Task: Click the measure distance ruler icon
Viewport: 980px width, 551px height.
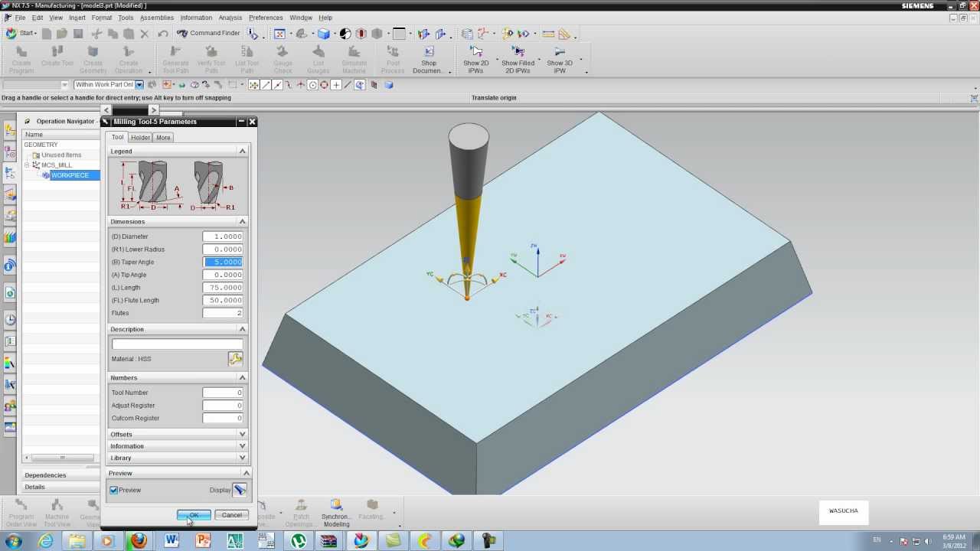Action: click(x=548, y=34)
